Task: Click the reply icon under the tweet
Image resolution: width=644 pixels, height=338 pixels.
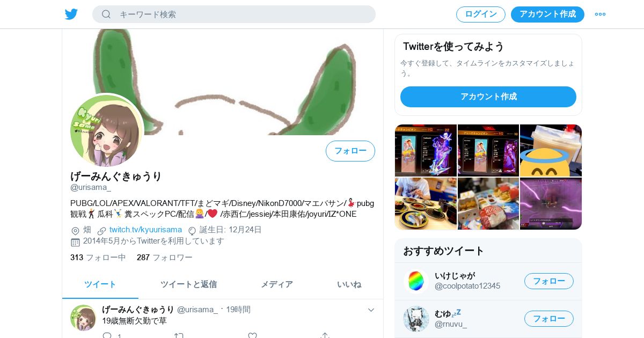Action: point(107,336)
